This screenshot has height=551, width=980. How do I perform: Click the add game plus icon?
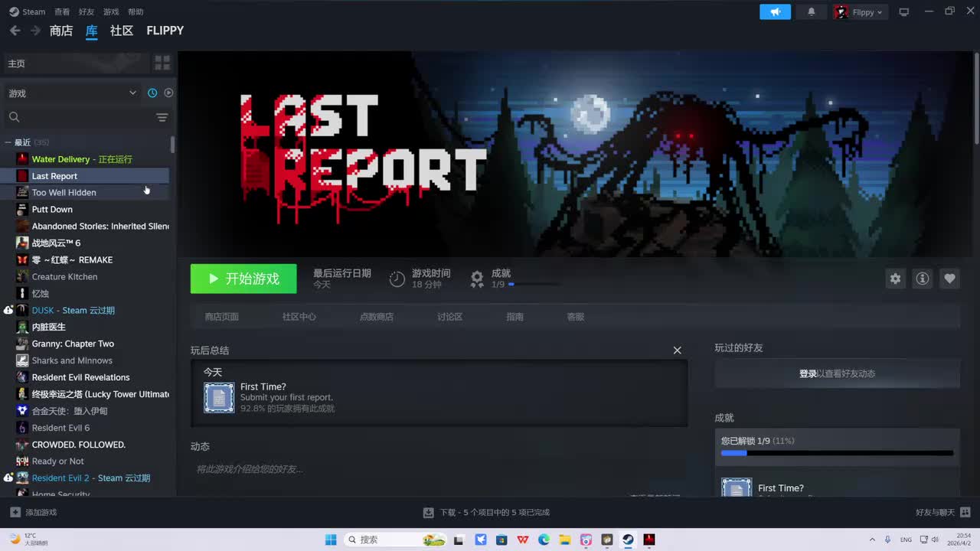(15, 512)
